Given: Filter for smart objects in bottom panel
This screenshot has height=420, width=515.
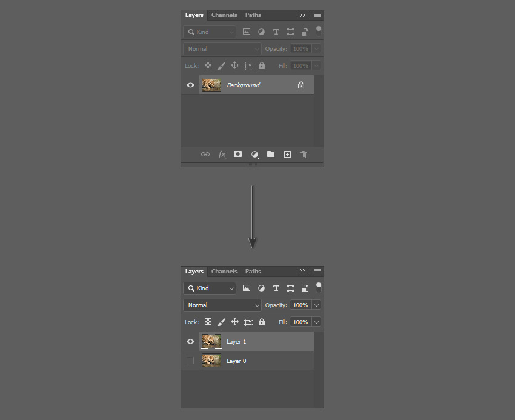Looking at the screenshot, I should [305, 288].
